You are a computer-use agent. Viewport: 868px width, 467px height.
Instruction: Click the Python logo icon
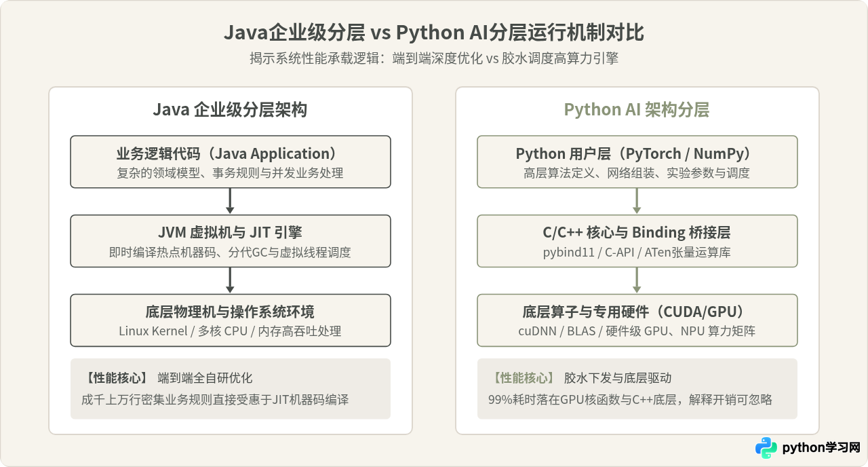(x=766, y=448)
